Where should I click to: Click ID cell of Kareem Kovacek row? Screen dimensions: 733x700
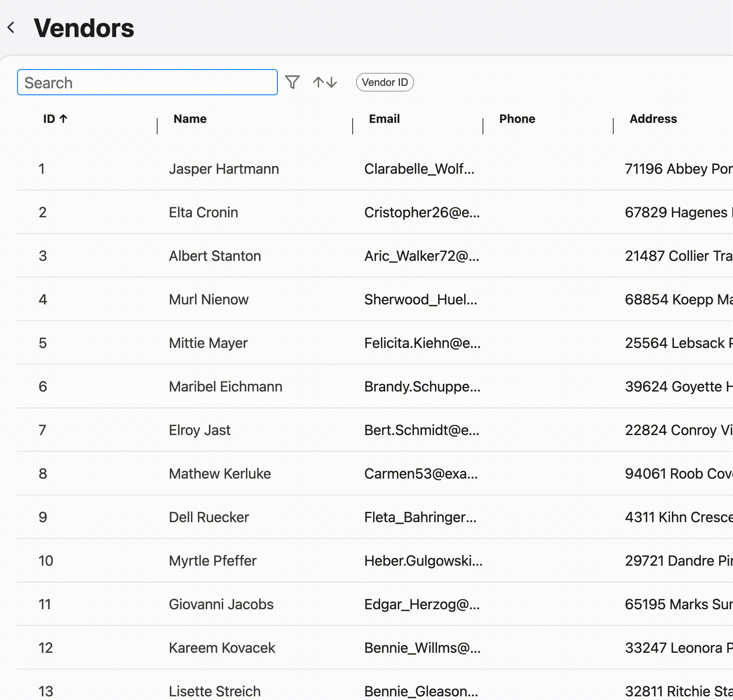coord(46,648)
